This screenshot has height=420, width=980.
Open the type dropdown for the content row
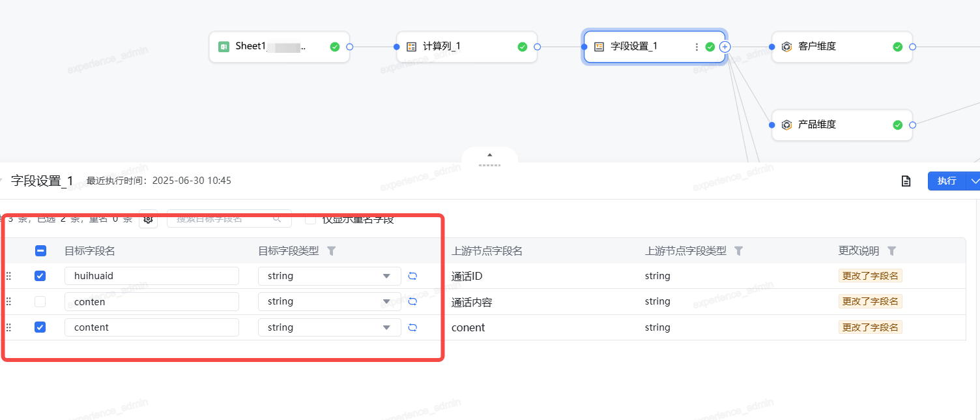tap(329, 327)
